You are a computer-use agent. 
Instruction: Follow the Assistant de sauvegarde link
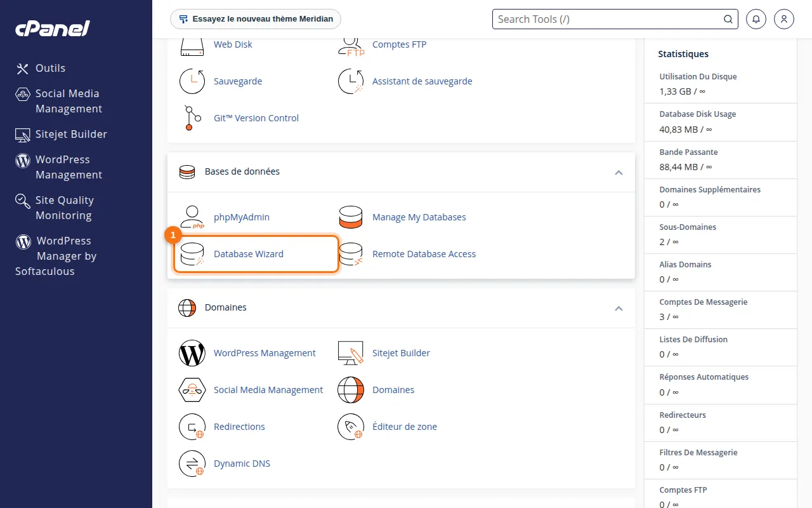tap(422, 81)
